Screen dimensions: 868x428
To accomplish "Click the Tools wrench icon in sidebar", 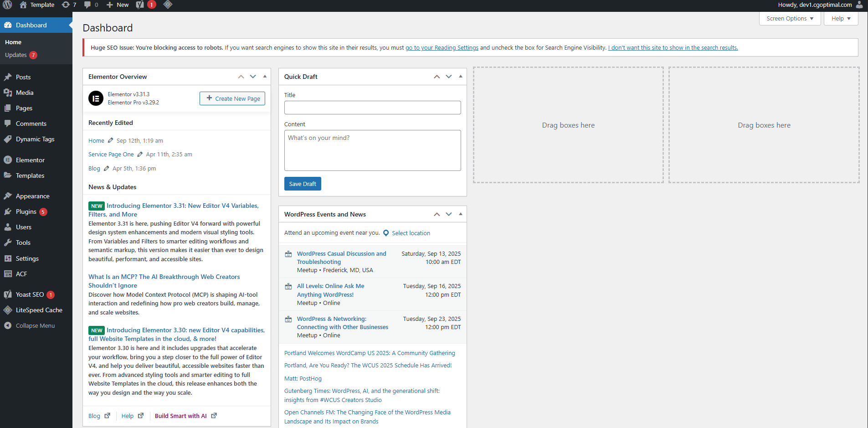I will tap(8, 242).
